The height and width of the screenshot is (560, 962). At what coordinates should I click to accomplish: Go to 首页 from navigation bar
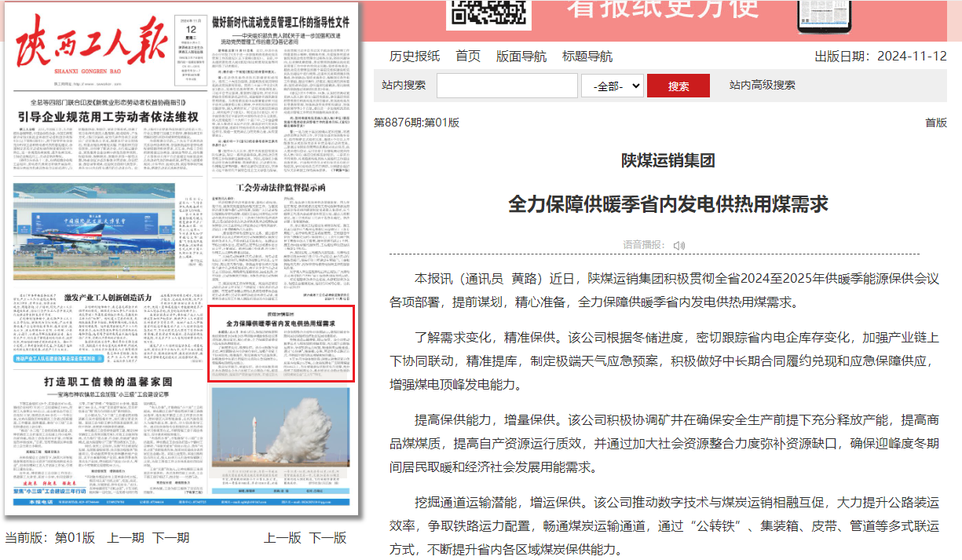[x=468, y=56]
